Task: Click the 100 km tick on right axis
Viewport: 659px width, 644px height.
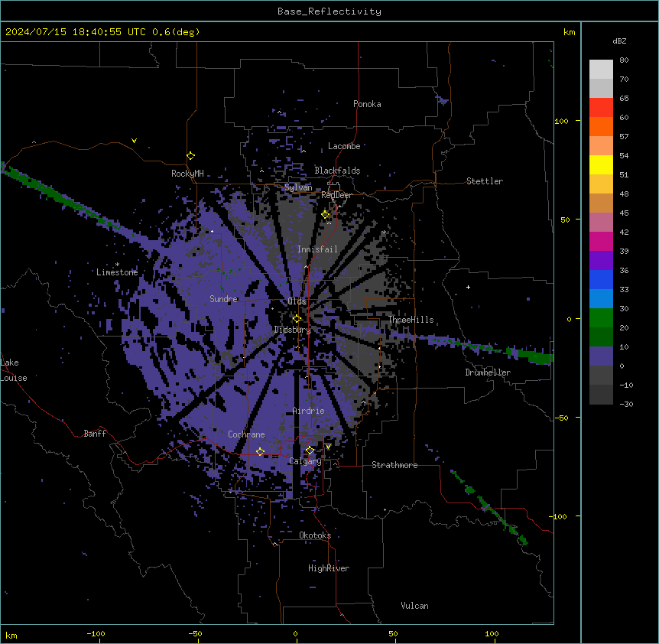Action: (x=561, y=121)
